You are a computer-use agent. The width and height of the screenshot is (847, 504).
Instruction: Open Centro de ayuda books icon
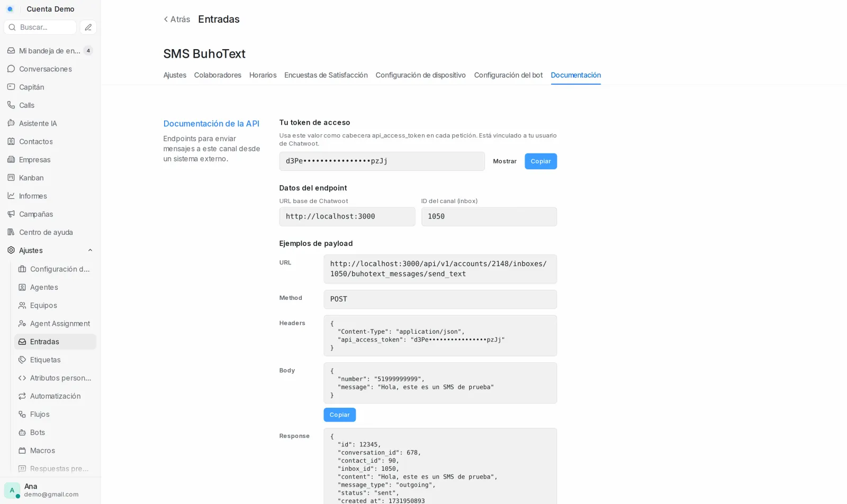11,232
